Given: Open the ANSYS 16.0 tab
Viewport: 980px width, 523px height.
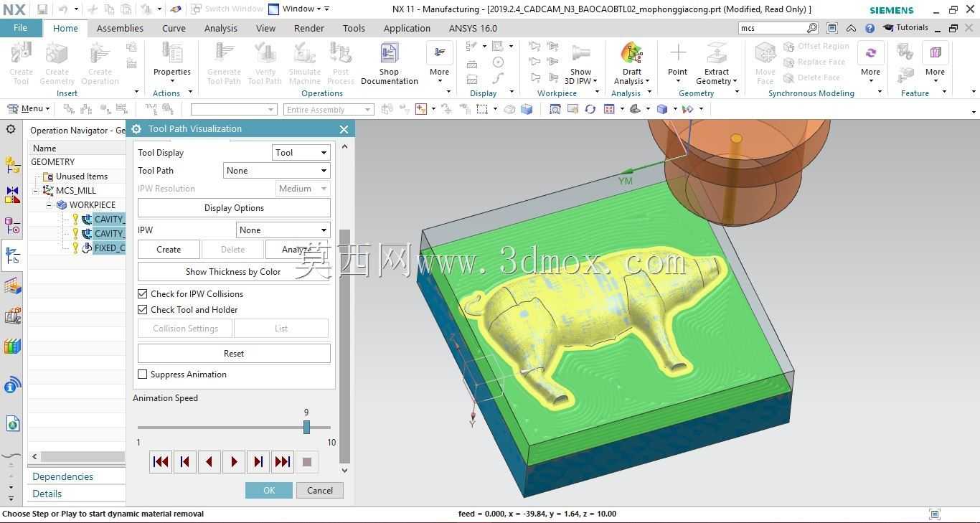Looking at the screenshot, I should (x=473, y=29).
